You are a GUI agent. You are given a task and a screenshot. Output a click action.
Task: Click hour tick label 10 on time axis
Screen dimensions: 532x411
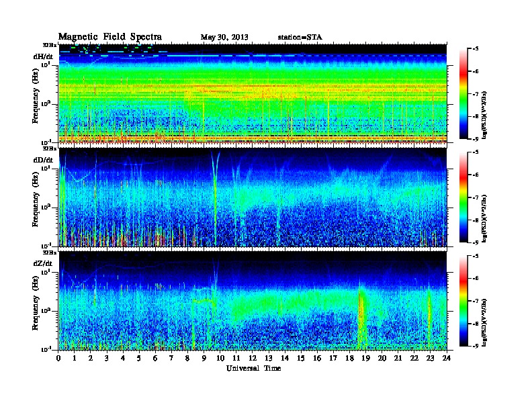(x=220, y=358)
